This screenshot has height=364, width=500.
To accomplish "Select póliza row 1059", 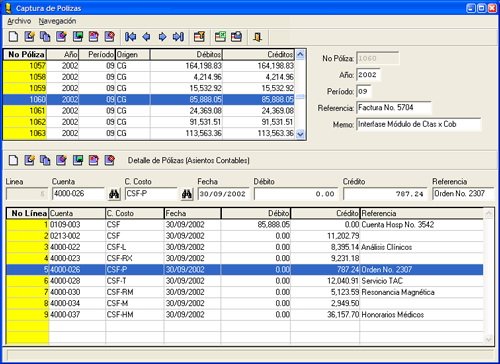I will [149, 88].
